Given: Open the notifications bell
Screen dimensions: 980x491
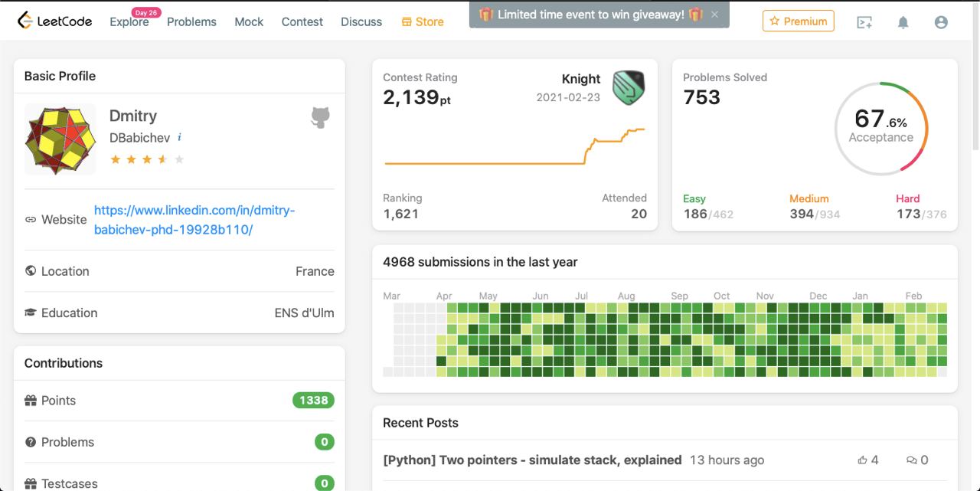Looking at the screenshot, I should (903, 22).
